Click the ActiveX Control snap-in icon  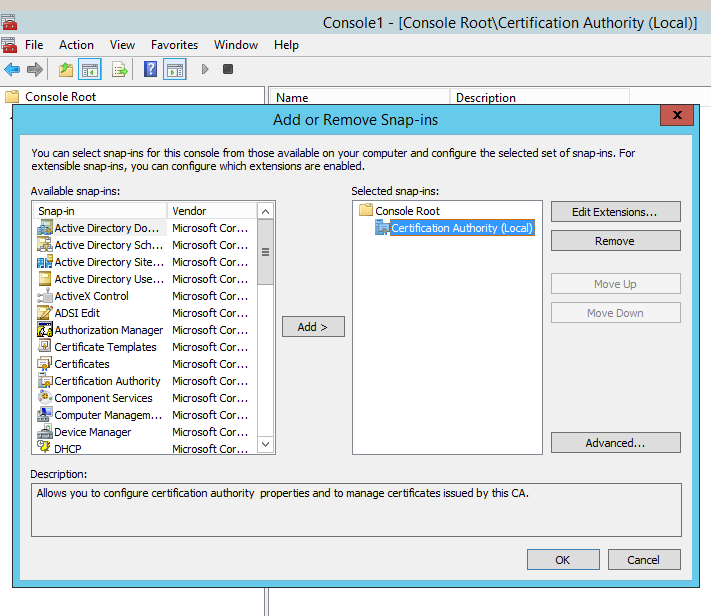[x=45, y=296]
